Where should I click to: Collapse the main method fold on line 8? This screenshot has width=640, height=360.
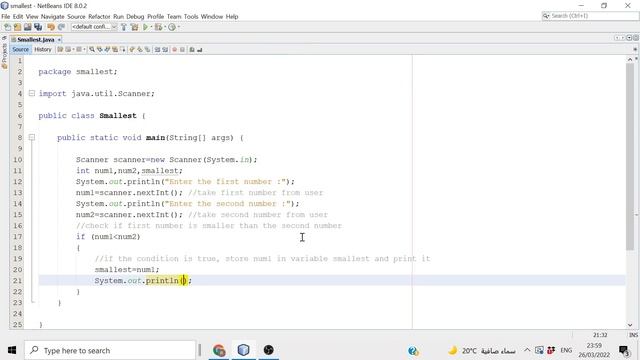pos(32,138)
